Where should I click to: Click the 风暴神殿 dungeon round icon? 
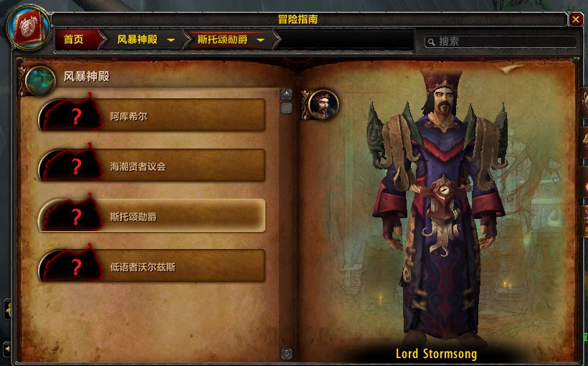pyautogui.click(x=40, y=80)
